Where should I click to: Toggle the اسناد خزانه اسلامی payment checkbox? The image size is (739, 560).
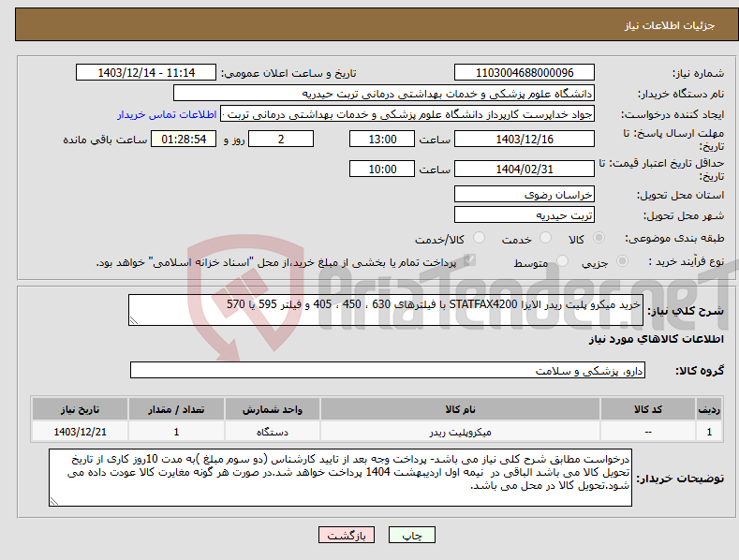pyautogui.click(x=469, y=260)
